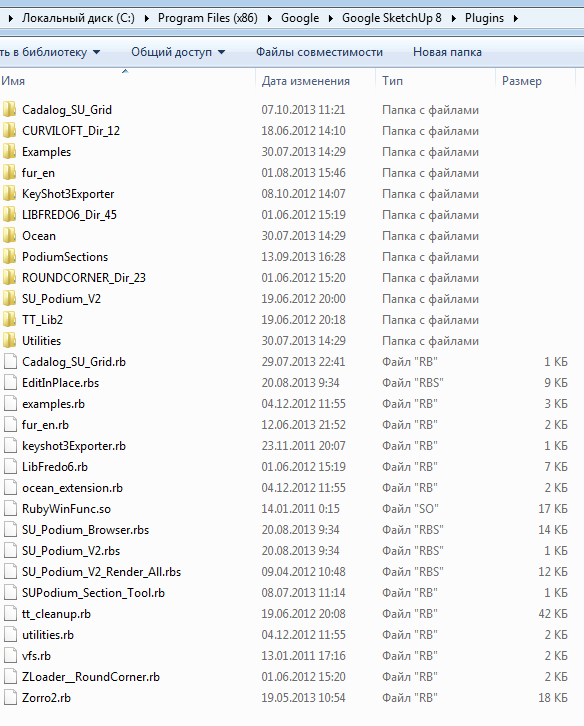Click the vfs.rb file icon
This screenshot has height=726, width=584.
10,656
